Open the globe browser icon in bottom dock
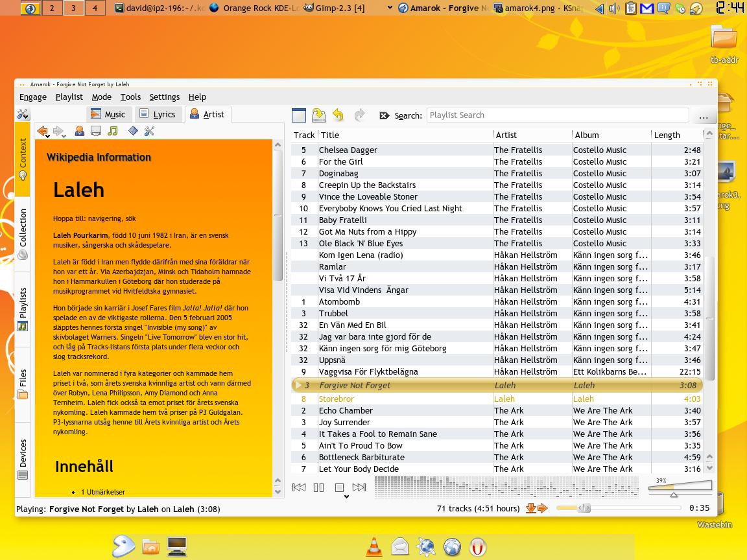The width and height of the screenshot is (747, 560). coord(452,547)
